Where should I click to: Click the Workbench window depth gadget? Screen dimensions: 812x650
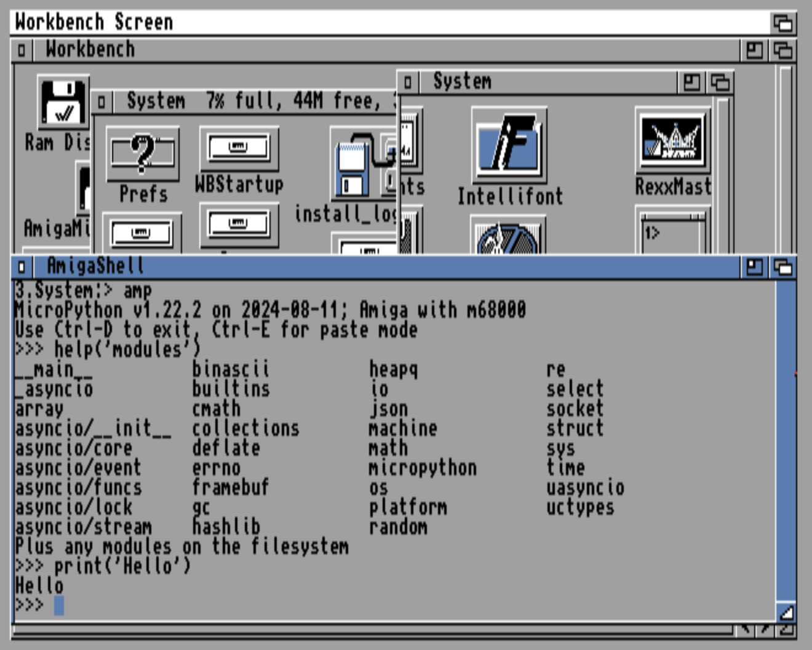[x=782, y=50]
